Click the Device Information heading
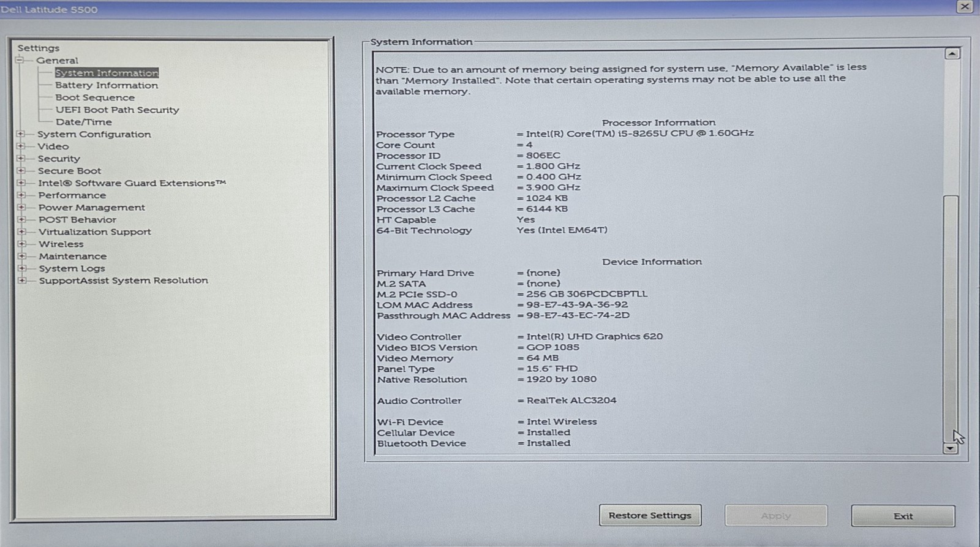The width and height of the screenshot is (980, 547). (652, 262)
